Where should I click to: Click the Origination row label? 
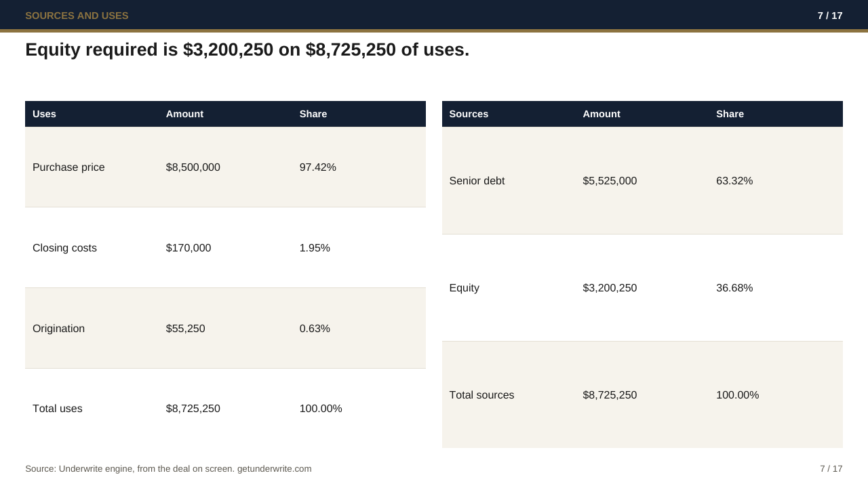point(58,329)
